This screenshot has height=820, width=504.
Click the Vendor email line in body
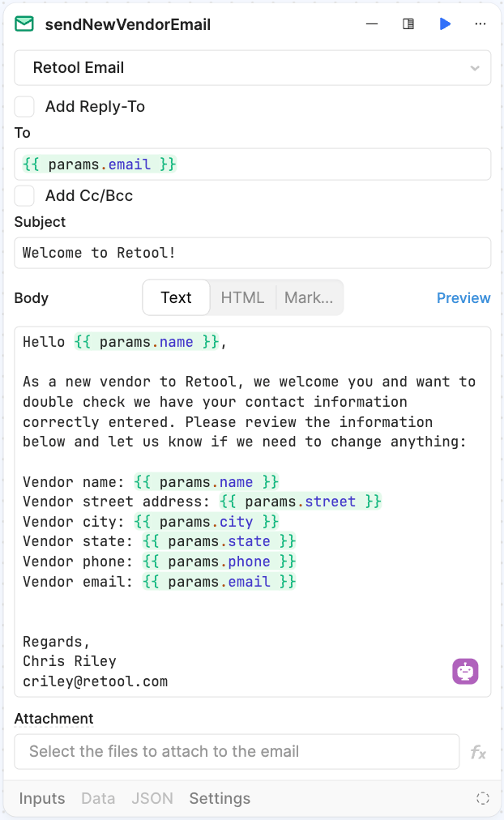[160, 582]
